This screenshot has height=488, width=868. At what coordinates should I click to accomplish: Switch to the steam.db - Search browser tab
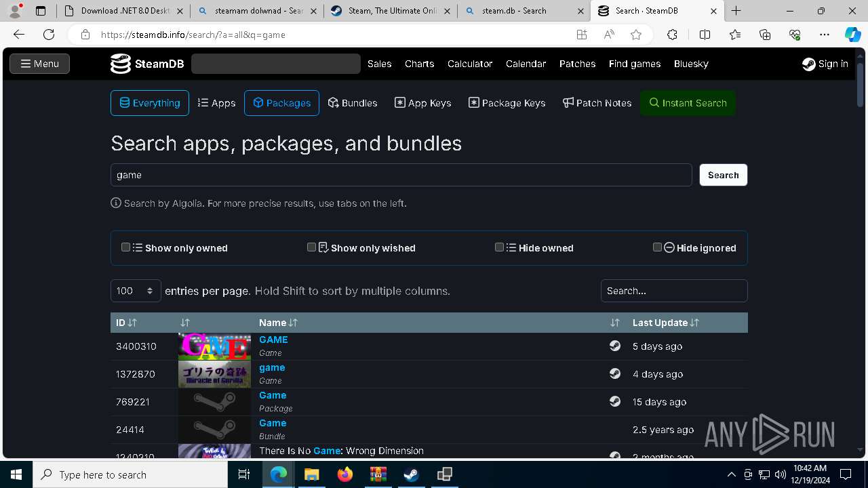click(524, 11)
